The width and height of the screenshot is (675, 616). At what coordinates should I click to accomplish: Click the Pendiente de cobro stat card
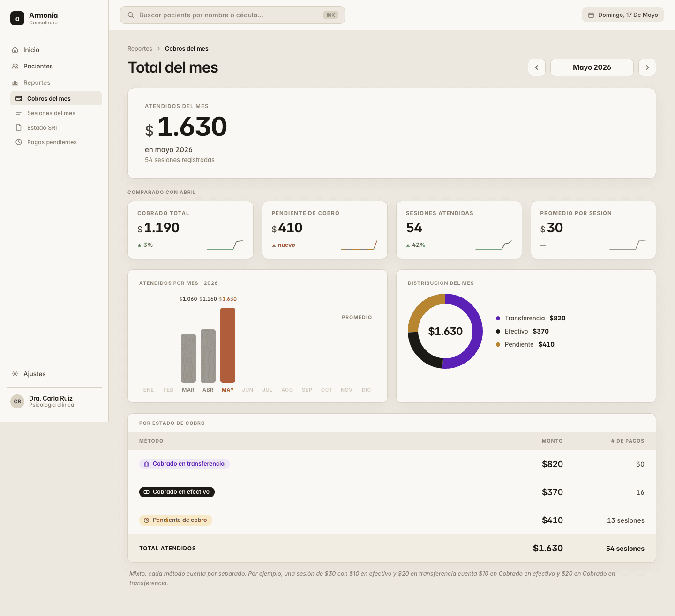(325, 230)
